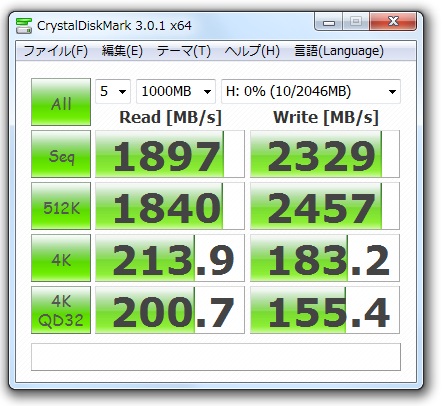Start the 4K benchmark test
442x406 pixels.
(x=61, y=258)
